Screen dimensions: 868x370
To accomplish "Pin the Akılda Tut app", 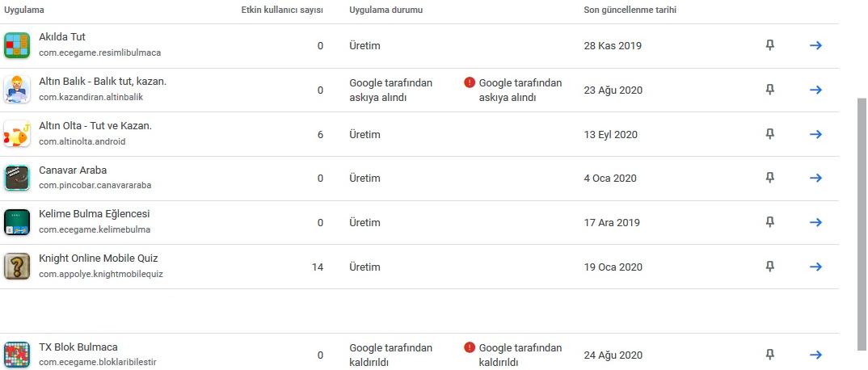I will tap(769, 45).
